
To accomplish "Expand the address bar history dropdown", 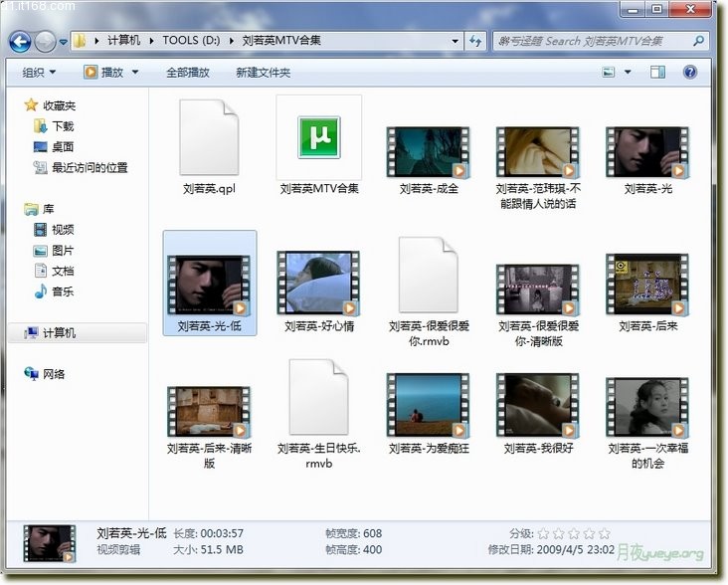I will pos(455,41).
